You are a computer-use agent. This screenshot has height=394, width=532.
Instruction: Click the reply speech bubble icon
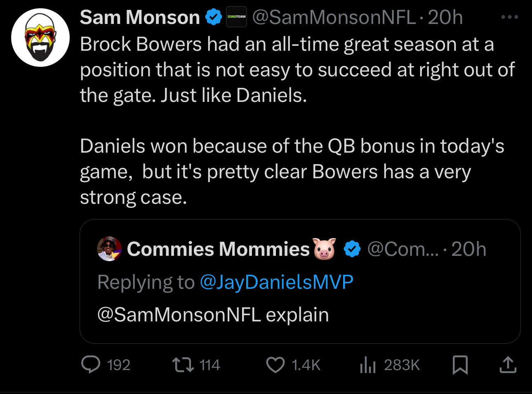click(x=90, y=365)
